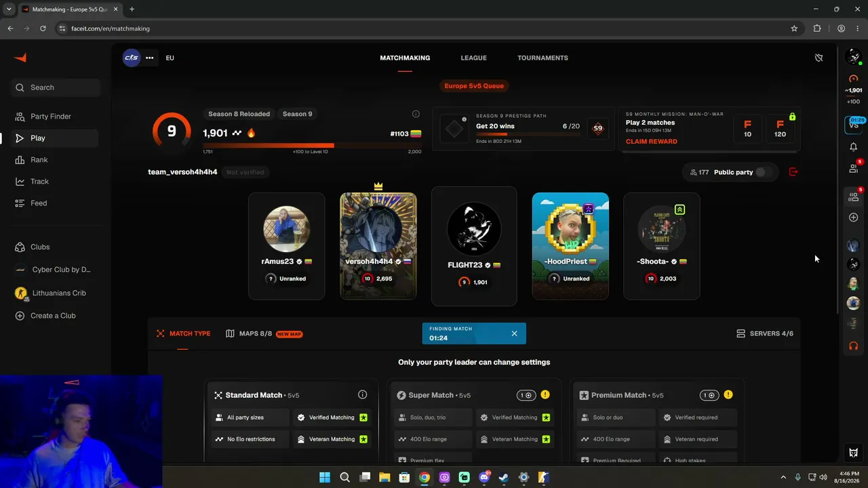Open Discord from the taskbar
Viewport: 868px width, 488px height.
pos(484,477)
